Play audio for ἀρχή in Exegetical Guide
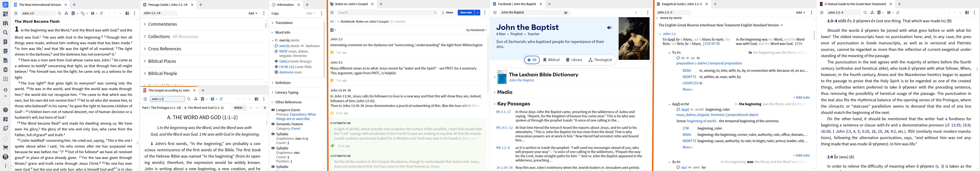Image resolution: width=980 pixels, height=171 pixels. [x=692, y=109]
